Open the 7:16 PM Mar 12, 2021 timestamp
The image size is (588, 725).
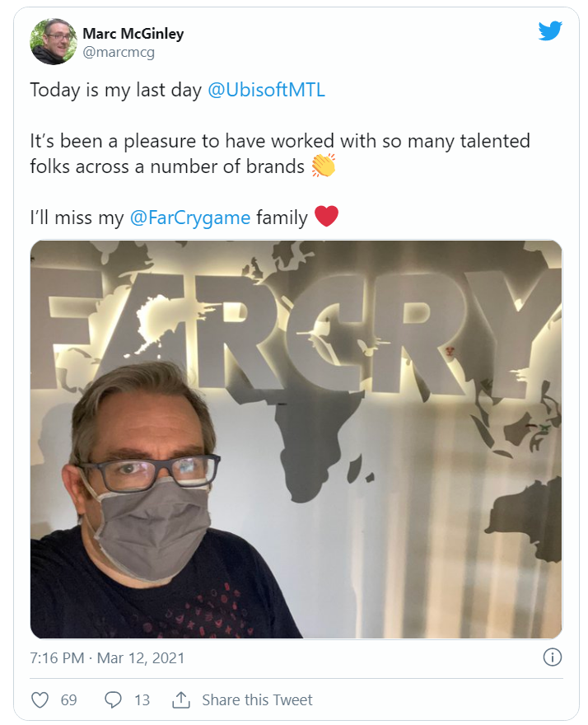pyautogui.click(x=107, y=657)
